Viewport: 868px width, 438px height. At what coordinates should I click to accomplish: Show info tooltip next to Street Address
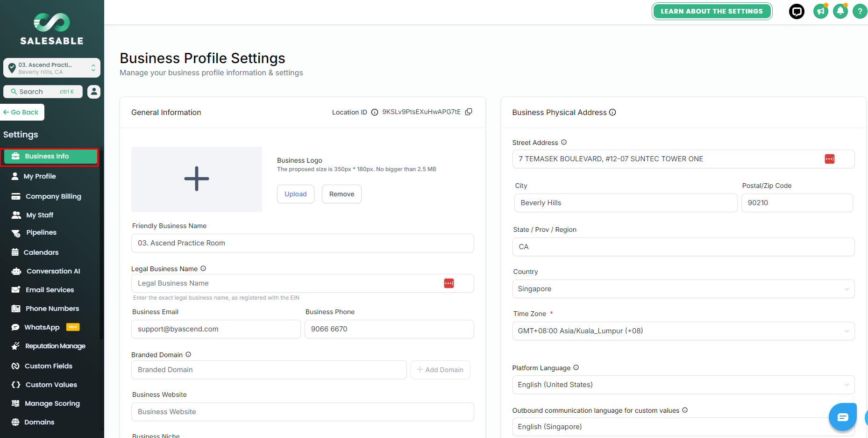tap(564, 142)
